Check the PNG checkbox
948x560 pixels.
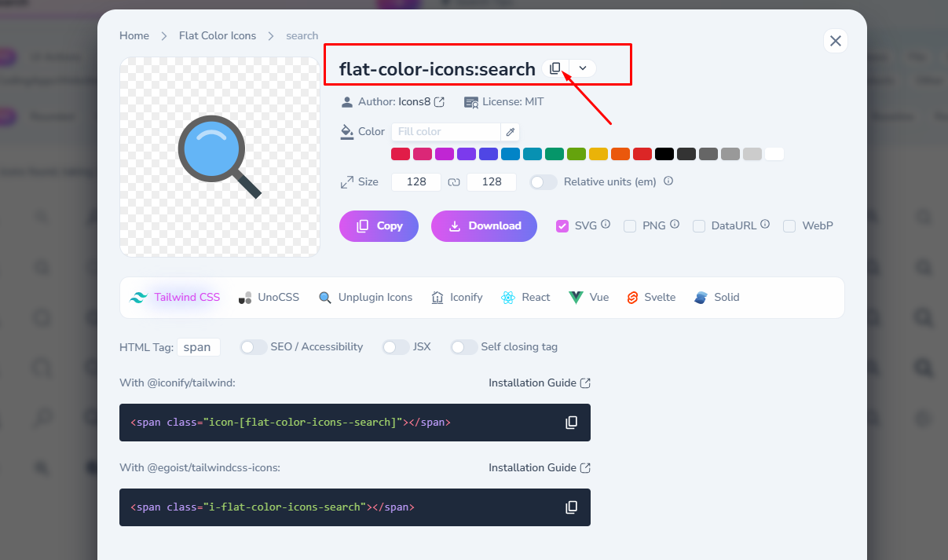tap(630, 225)
